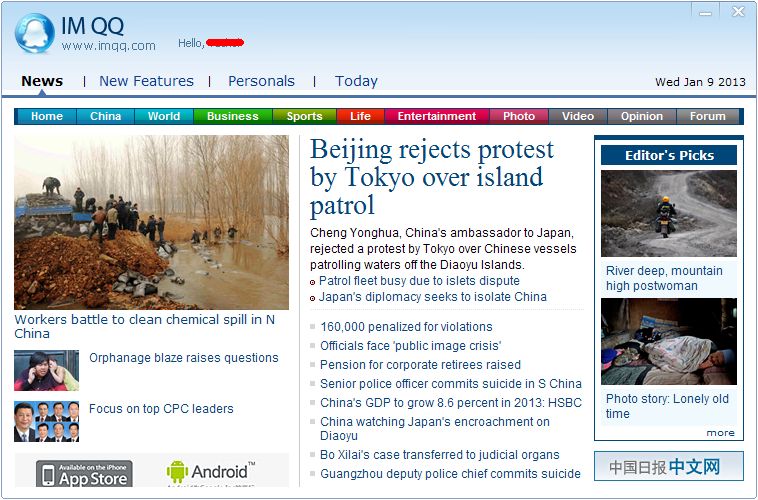The width and height of the screenshot is (758, 500).
Task: Open the postwoman motorcycle thumbnail
Action: (x=669, y=213)
